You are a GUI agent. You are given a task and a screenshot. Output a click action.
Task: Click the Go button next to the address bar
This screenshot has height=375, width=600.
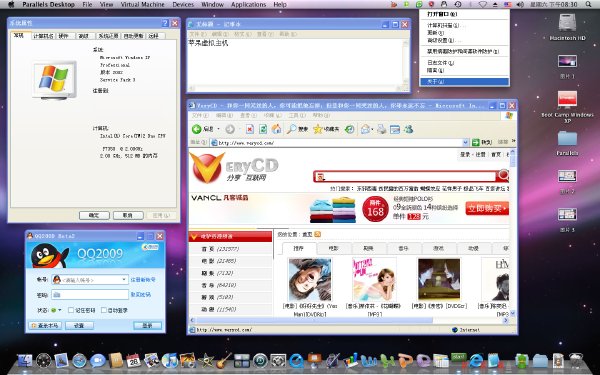point(481,142)
